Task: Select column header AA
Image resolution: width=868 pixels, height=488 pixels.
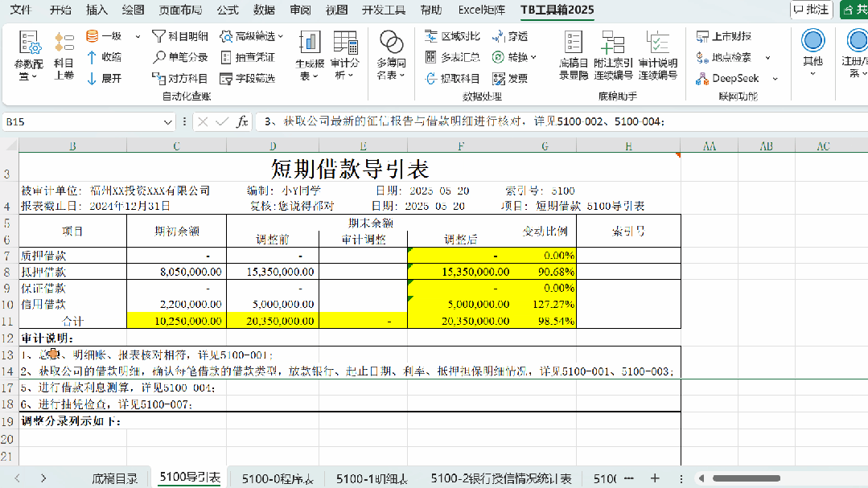Action: pos(710,146)
